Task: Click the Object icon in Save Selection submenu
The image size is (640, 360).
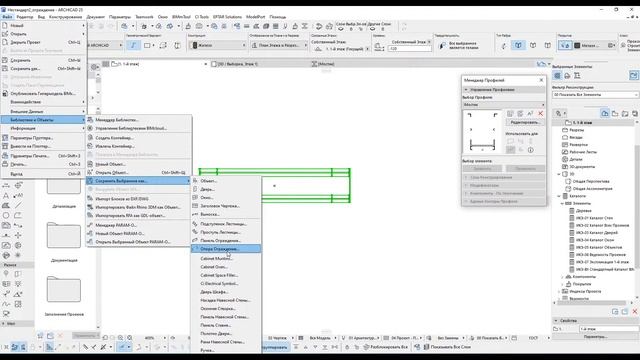Action: 195,181
